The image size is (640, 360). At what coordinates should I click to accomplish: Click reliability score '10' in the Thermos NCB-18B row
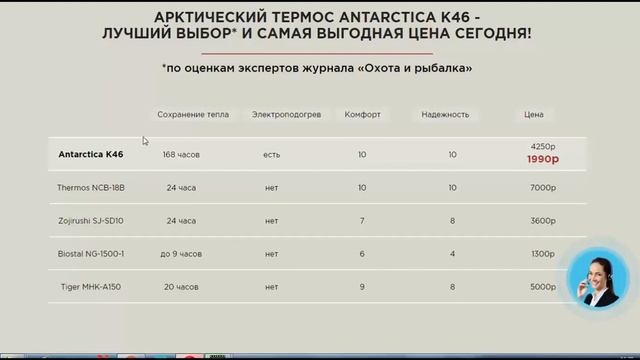[452, 188]
